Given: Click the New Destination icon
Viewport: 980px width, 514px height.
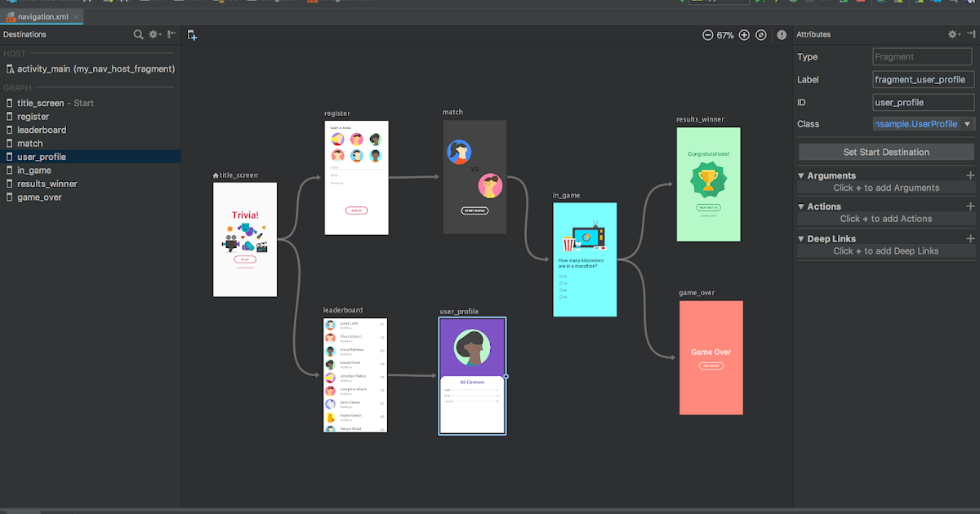Looking at the screenshot, I should (192, 35).
